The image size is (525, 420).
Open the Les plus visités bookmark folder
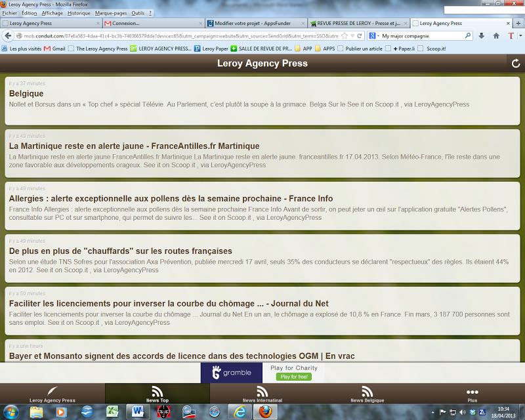pyautogui.click(x=22, y=49)
